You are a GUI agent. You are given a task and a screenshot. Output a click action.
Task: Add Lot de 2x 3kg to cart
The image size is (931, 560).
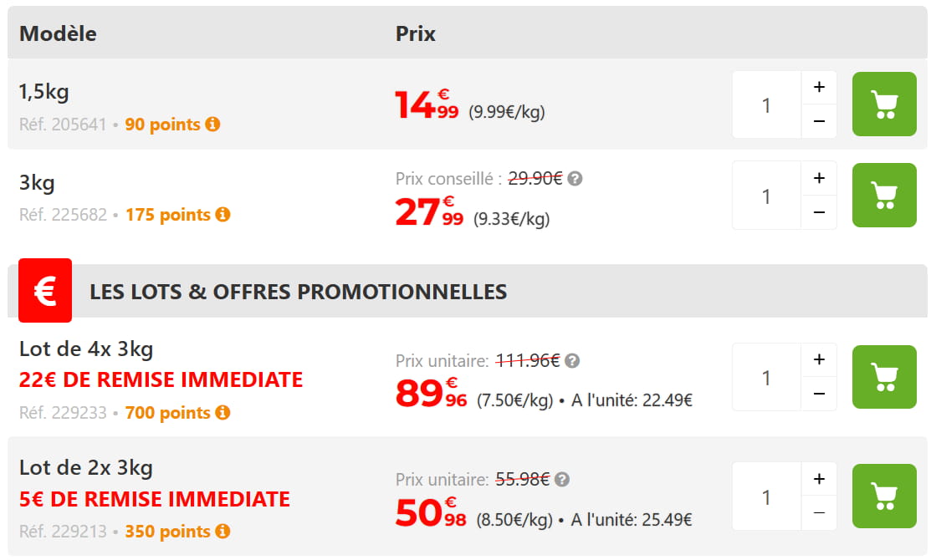click(883, 496)
